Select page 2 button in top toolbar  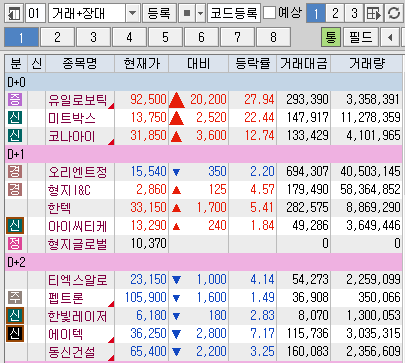pos(335,13)
